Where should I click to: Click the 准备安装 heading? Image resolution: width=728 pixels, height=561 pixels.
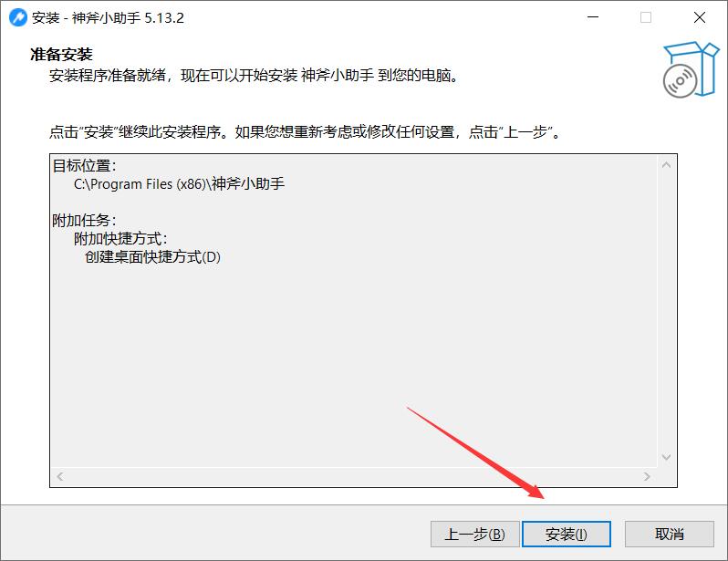coord(61,55)
